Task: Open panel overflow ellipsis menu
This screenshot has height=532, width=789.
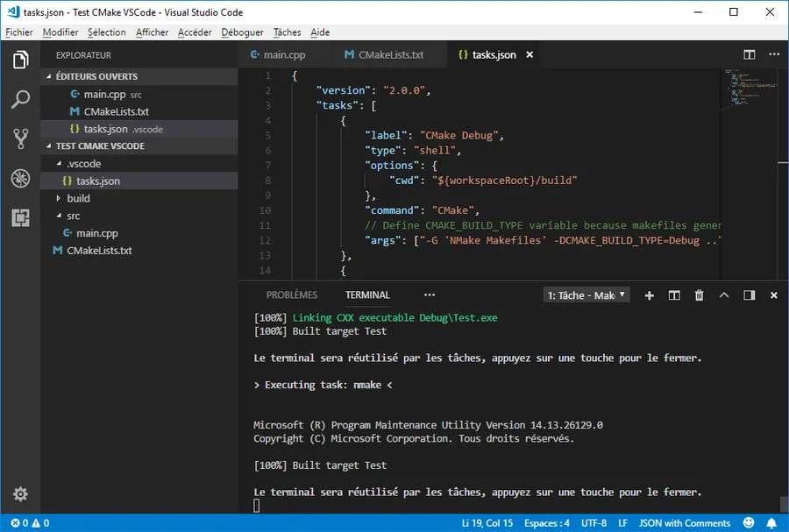Action: (430, 295)
